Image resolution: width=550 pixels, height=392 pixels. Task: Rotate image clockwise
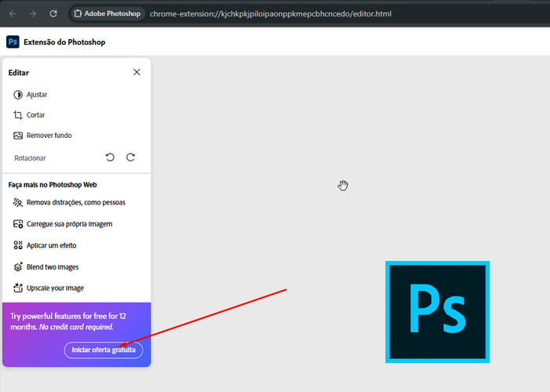[130, 158]
